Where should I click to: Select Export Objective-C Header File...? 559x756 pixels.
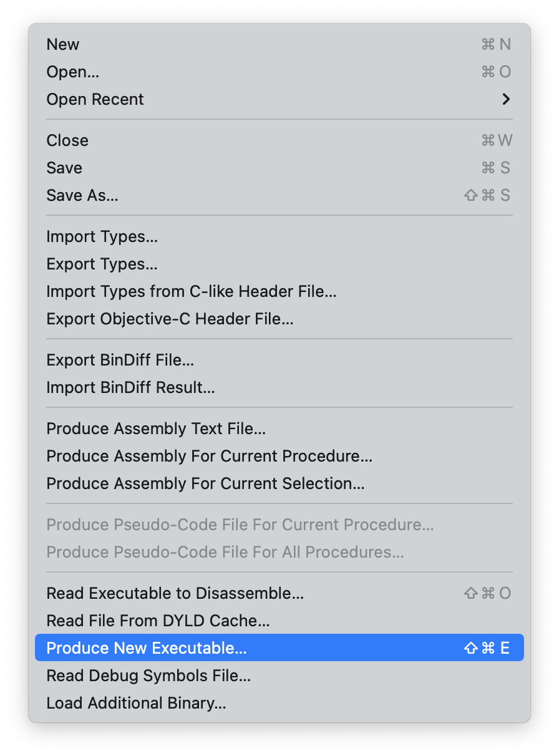click(x=170, y=319)
